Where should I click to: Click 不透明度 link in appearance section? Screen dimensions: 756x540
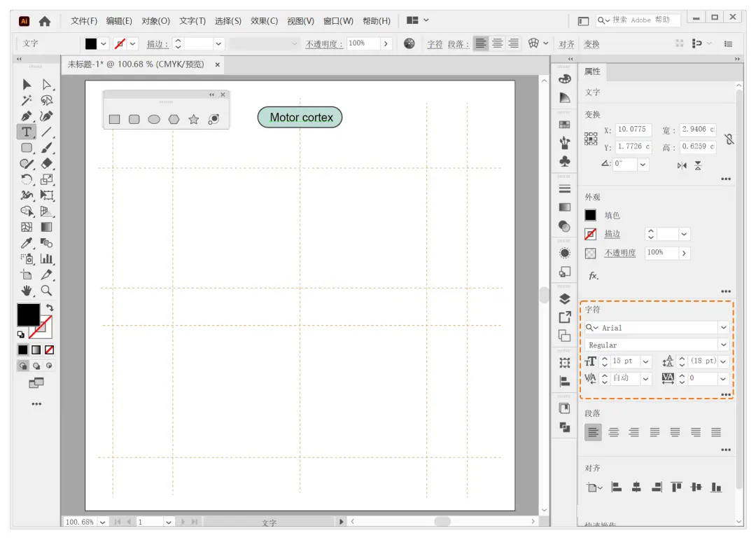click(x=620, y=253)
